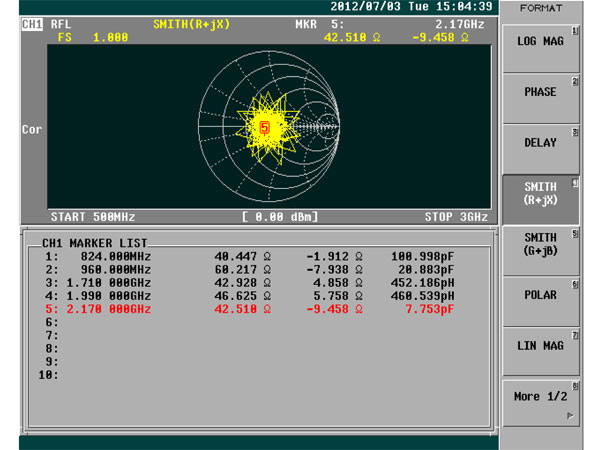
Task: Click the SMITH(R+jX) trace format label
Action: point(192,24)
